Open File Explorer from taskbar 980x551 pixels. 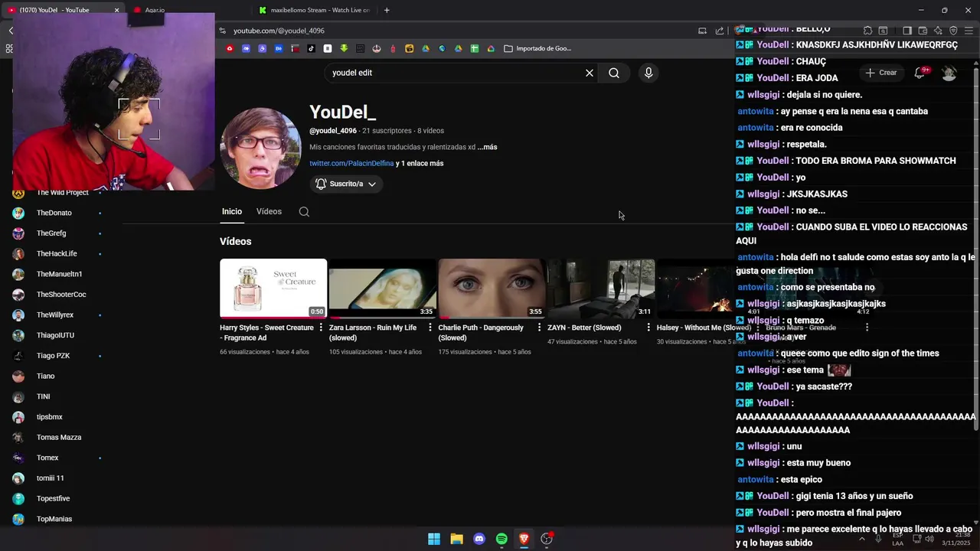click(x=456, y=539)
